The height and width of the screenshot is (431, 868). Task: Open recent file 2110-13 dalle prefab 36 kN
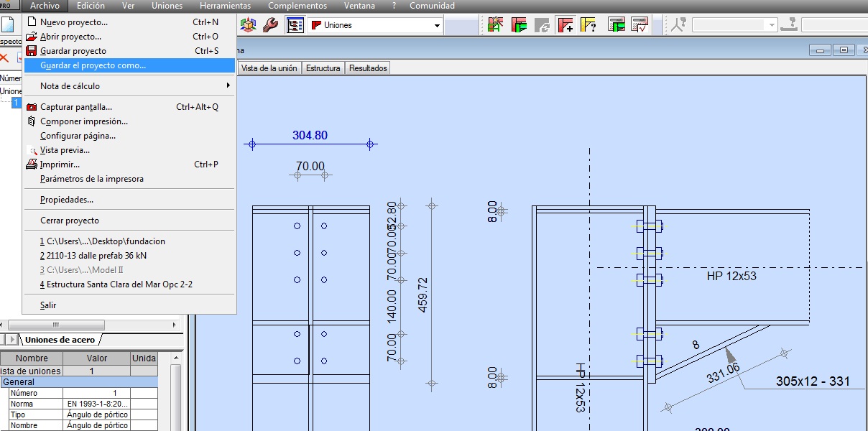pyautogui.click(x=129, y=256)
